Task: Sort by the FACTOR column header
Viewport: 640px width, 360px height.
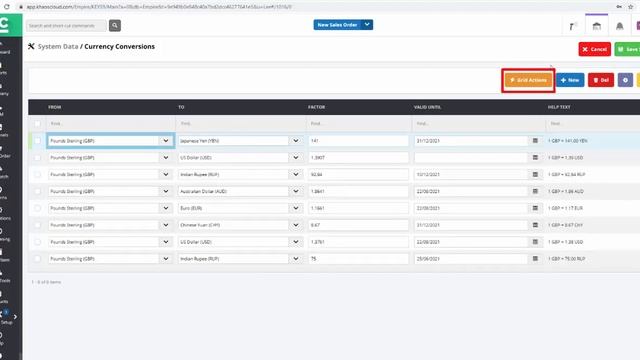Action: 316,107
